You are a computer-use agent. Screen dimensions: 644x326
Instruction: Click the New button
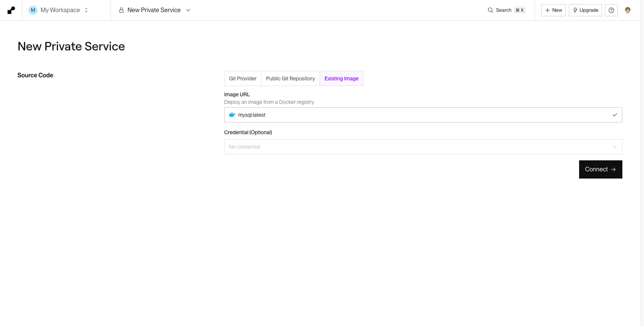(553, 10)
